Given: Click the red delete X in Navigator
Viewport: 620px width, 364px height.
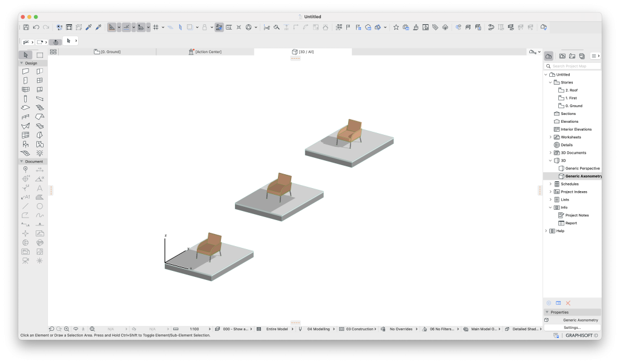Looking at the screenshot, I should (x=568, y=303).
